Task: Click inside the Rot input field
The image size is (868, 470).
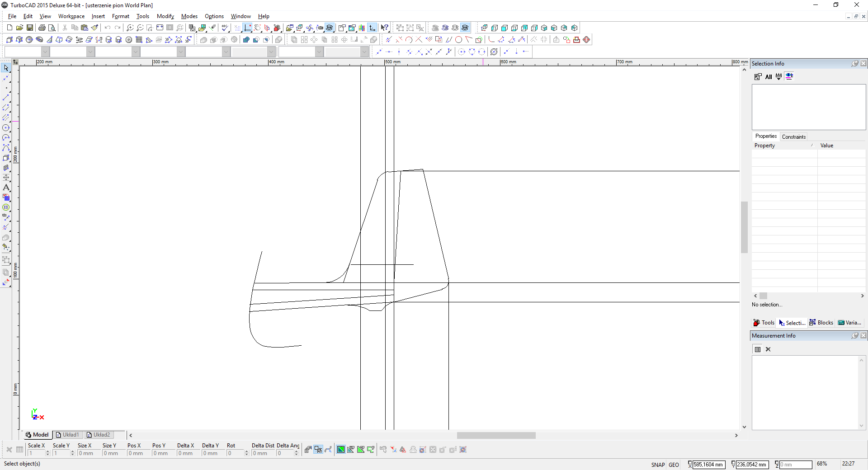Action: (x=235, y=453)
